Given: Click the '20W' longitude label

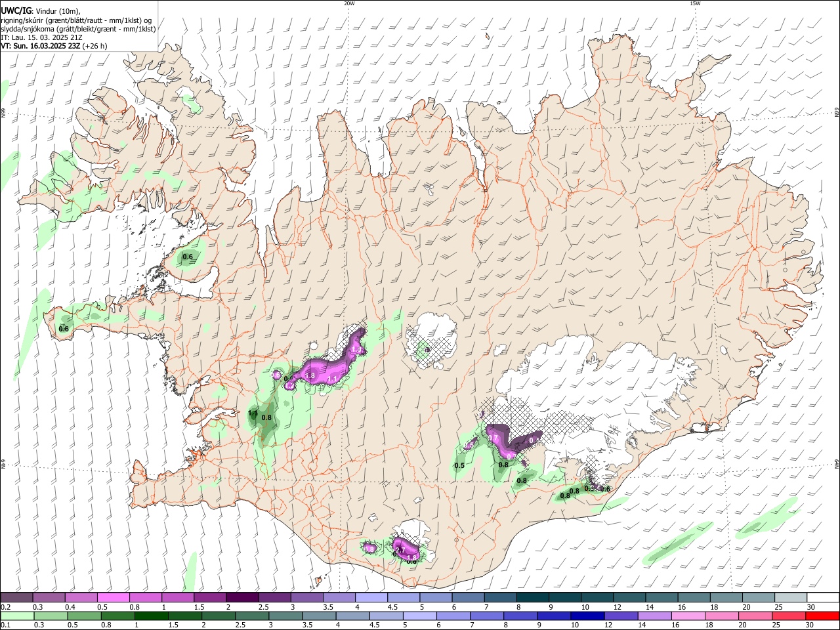Looking at the screenshot, I should point(349,3).
